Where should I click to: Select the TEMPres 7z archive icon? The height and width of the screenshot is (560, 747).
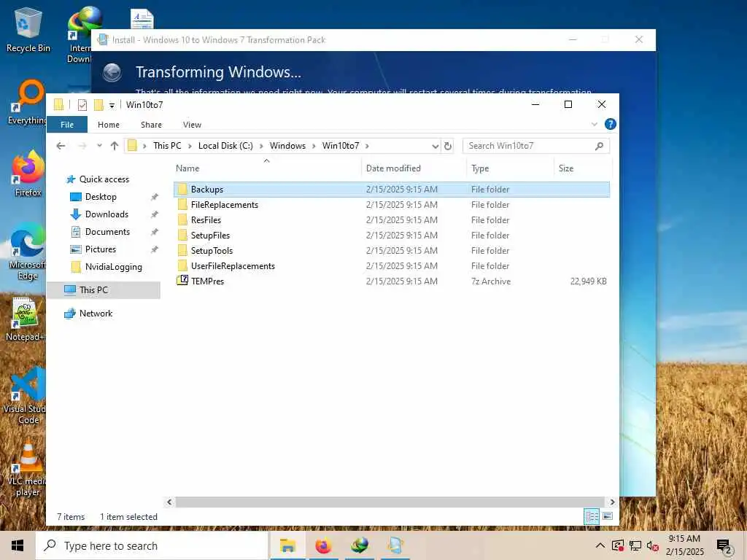coord(182,281)
